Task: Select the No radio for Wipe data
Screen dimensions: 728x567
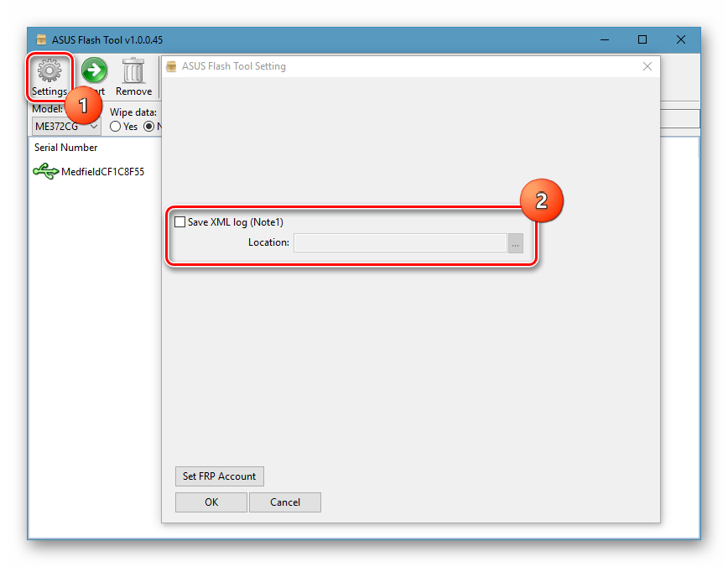Action: [x=149, y=127]
